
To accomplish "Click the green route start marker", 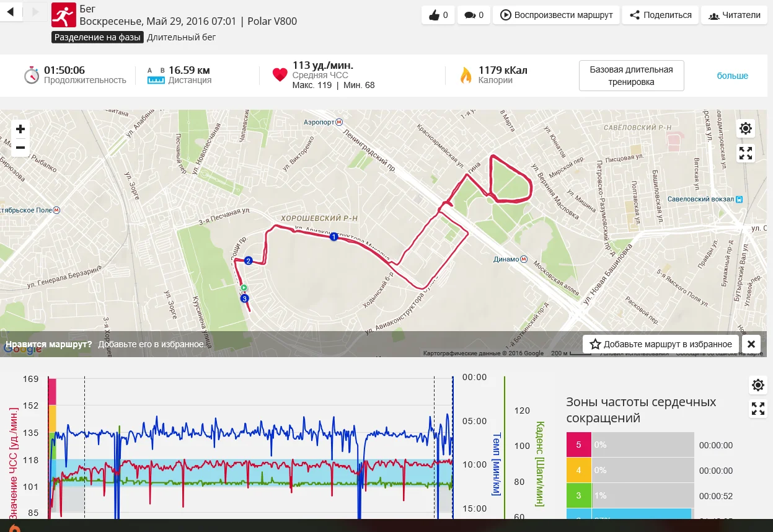I will [x=244, y=287].
